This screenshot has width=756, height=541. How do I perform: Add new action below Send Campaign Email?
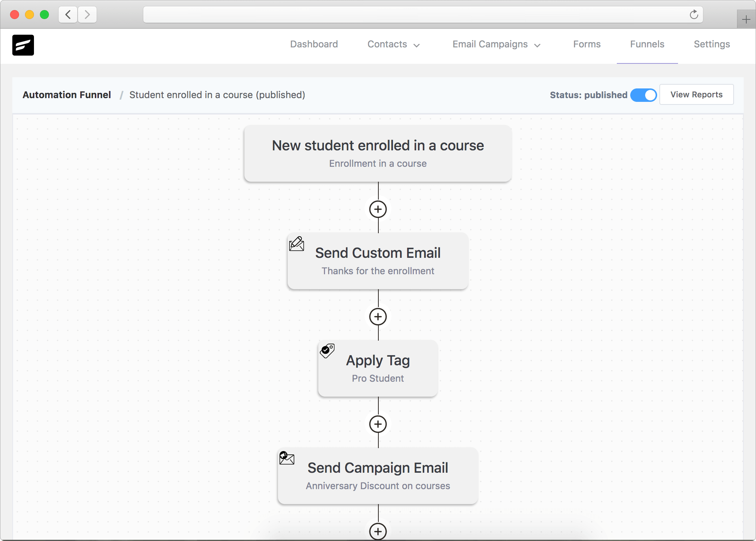tap(378, 531)
